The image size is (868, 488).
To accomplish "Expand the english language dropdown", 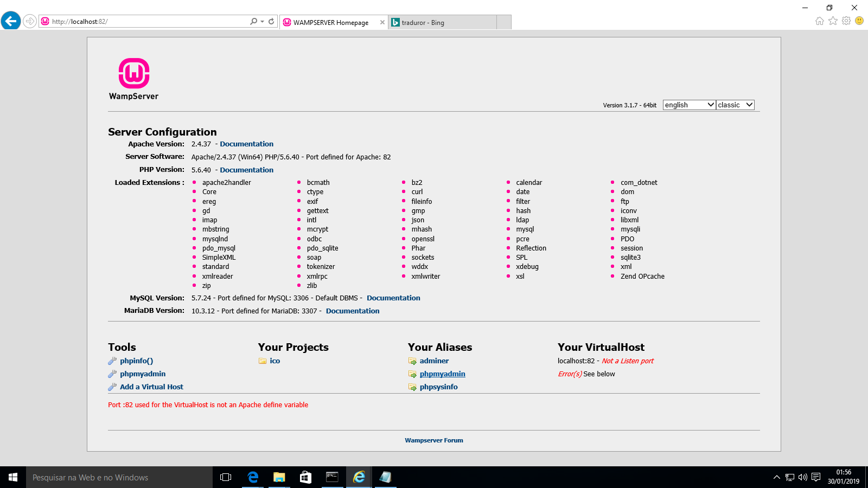I will pyautogui.click(x=689, y=105).
